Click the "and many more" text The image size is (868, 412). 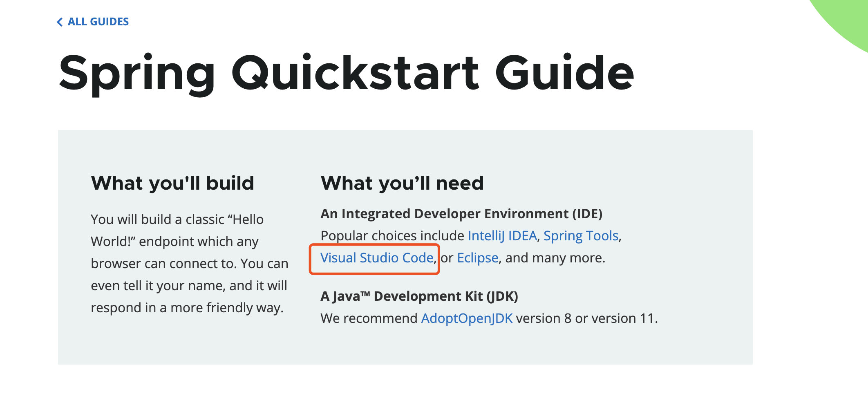[554, 258]
